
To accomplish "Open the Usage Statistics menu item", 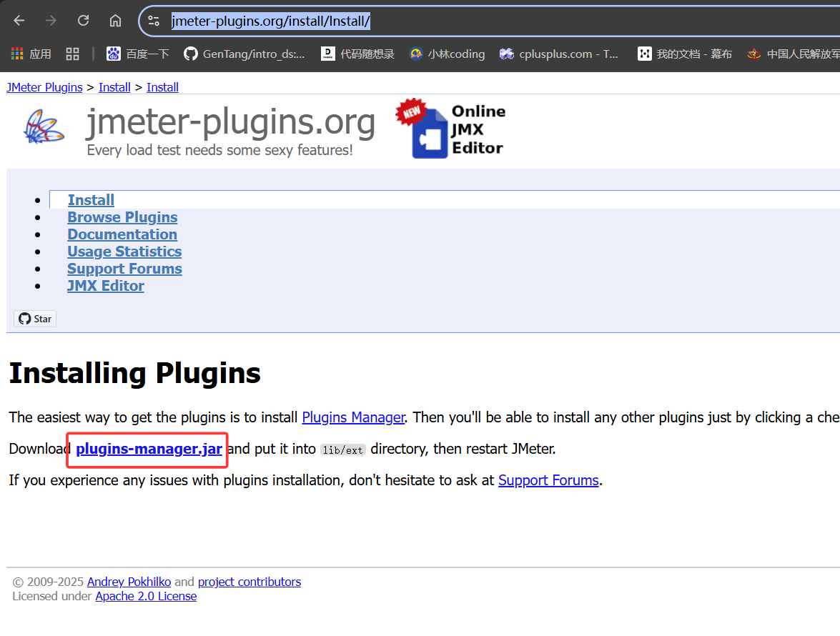I will tap(124, 251).
